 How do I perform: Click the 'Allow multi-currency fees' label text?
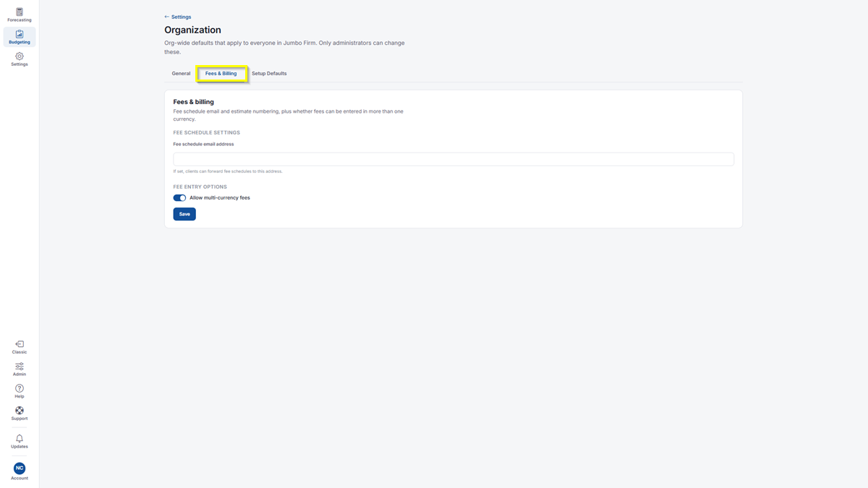click(220, 198)
